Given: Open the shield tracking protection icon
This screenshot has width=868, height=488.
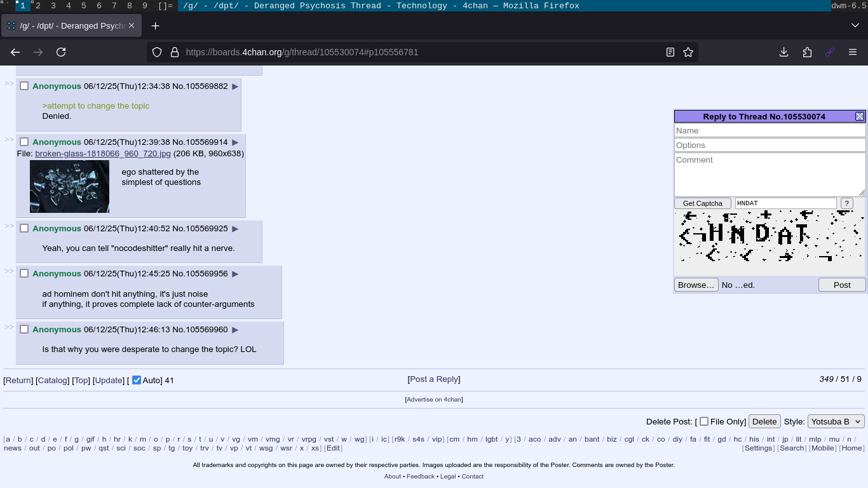Looking at the screenshot, I should [157, 52].
